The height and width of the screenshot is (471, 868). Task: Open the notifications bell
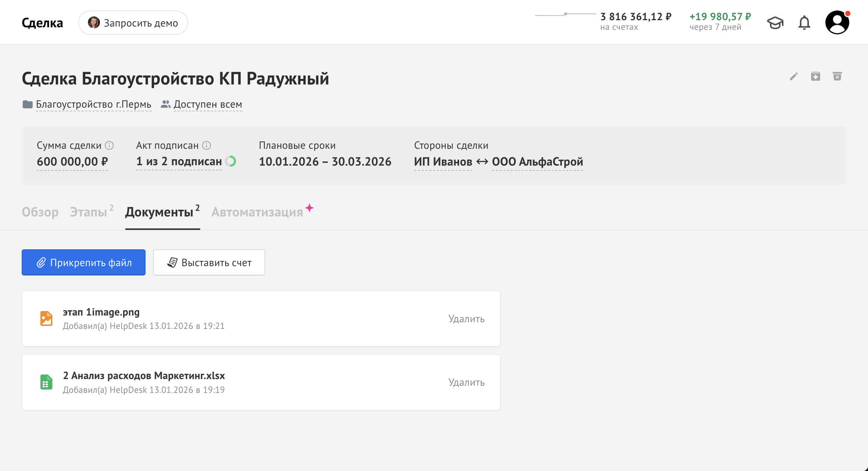coord(804,23)
